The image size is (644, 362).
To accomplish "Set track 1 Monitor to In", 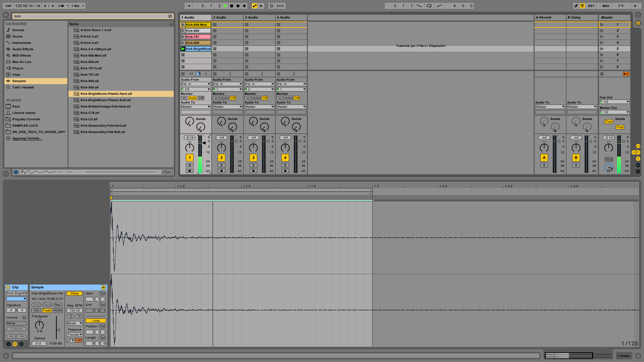I will point(184,98).
